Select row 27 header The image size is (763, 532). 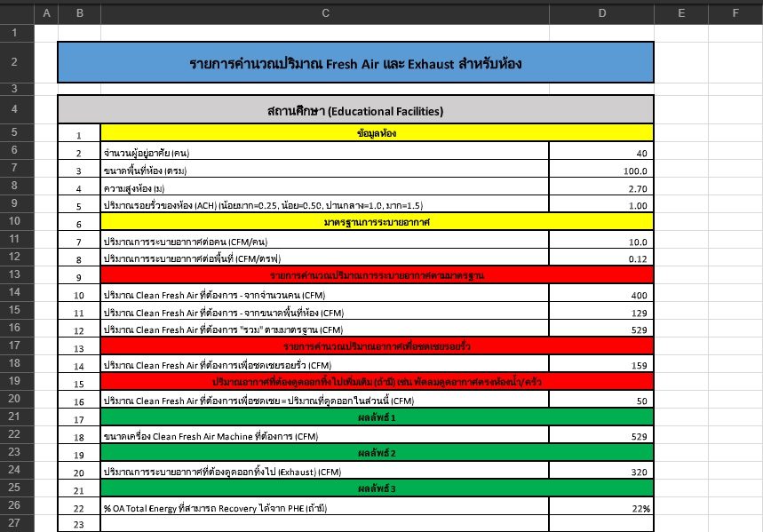(16, 524)
